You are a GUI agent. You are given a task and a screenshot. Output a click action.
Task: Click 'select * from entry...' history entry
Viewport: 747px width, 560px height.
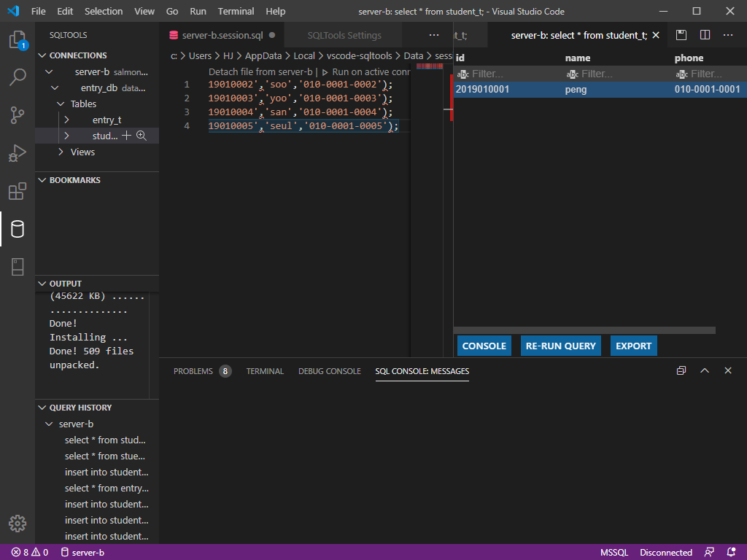tap(107, 488)
